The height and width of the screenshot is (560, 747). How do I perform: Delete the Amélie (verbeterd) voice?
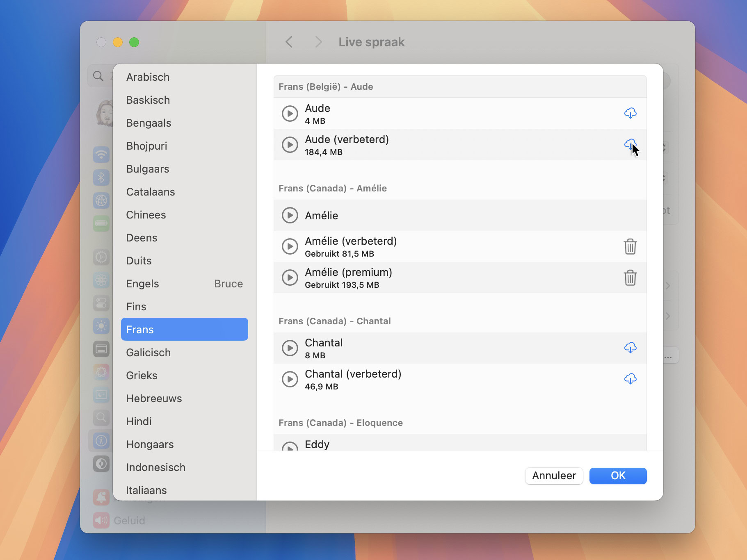click(630, 247)
